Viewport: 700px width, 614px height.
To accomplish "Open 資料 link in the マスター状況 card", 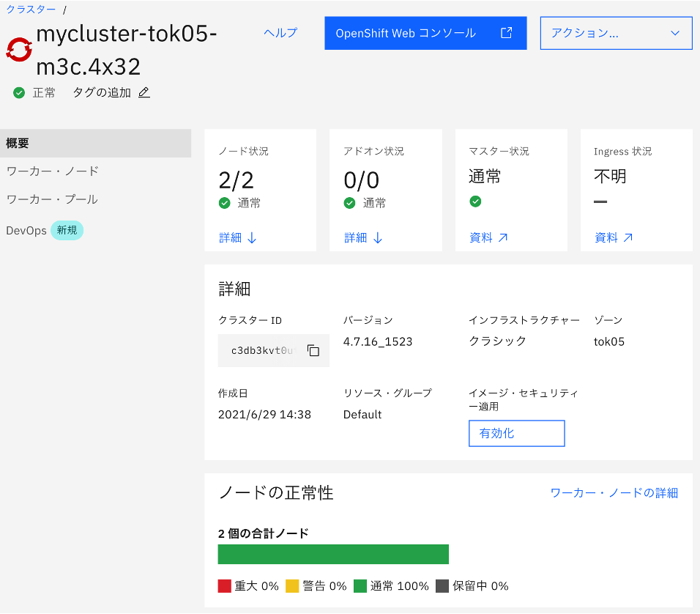I will coord(481,237).
